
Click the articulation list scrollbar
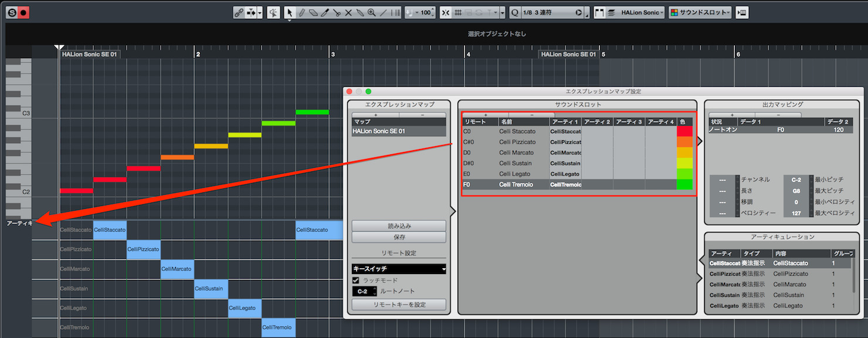tap(855, 276)
